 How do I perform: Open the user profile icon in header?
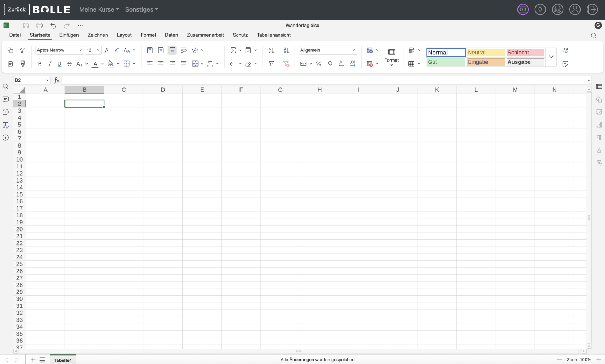point(575,9)
